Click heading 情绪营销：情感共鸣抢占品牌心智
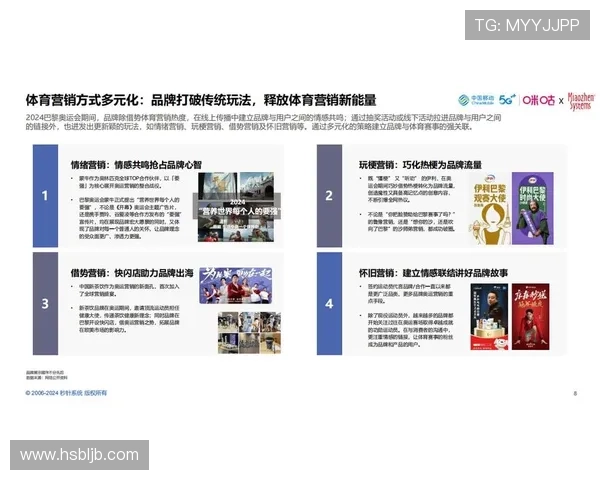Image resolution: width=600 pixels, height=480 pixels. 136,165
